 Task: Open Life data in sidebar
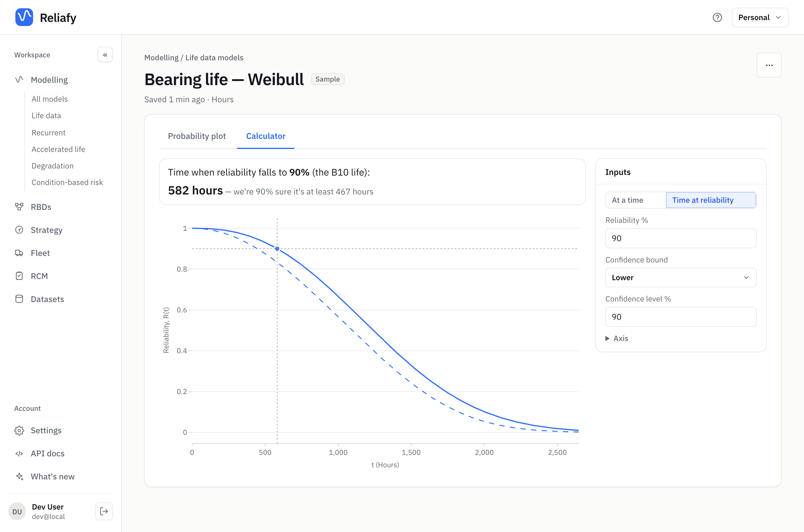click(46, 115)
